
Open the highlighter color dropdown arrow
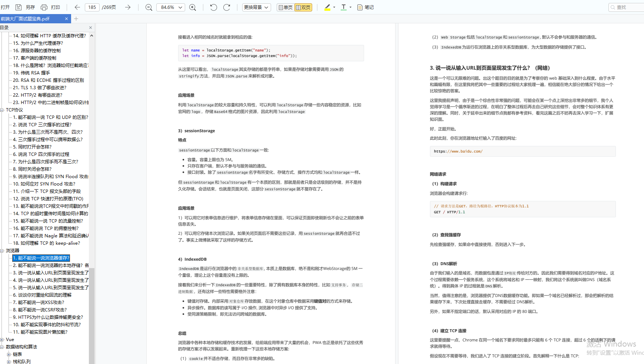pyautogui.click(x=334, y=7)
